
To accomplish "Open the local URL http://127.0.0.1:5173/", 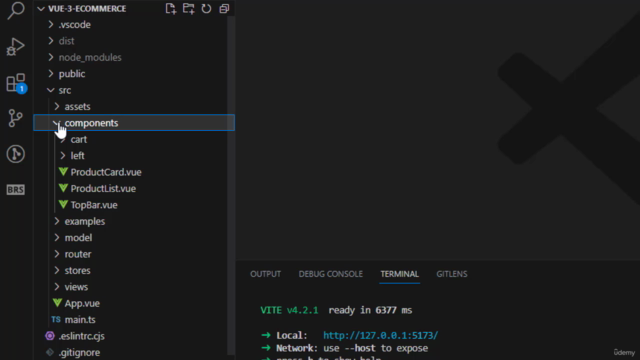I will (380, 335).
